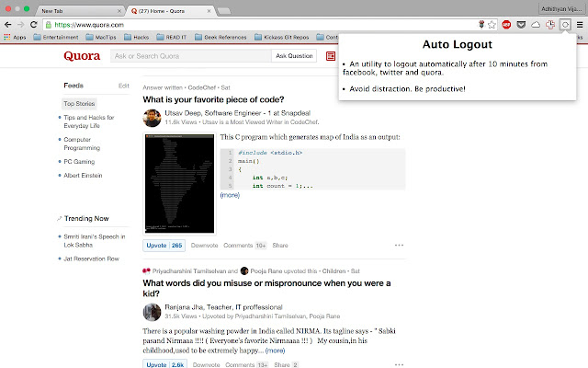Image resolution: width=588 pixels, height=368 pixels.
Task: Reload the page with the refresh icon
Action: 33,25
